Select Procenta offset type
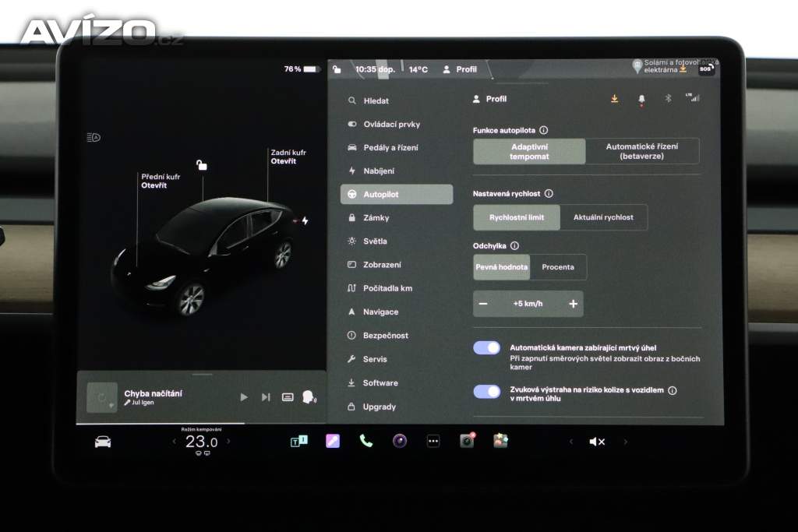 [x=558, y=267]
